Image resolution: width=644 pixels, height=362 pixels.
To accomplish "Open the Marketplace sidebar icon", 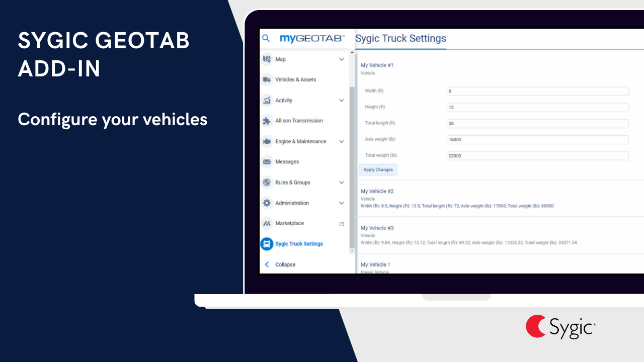I will (x=267, y=223).
